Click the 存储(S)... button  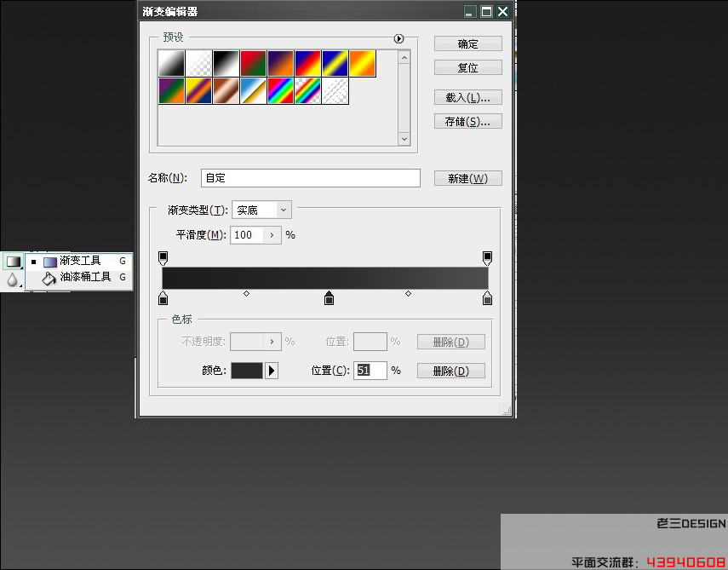pos(467,121)
